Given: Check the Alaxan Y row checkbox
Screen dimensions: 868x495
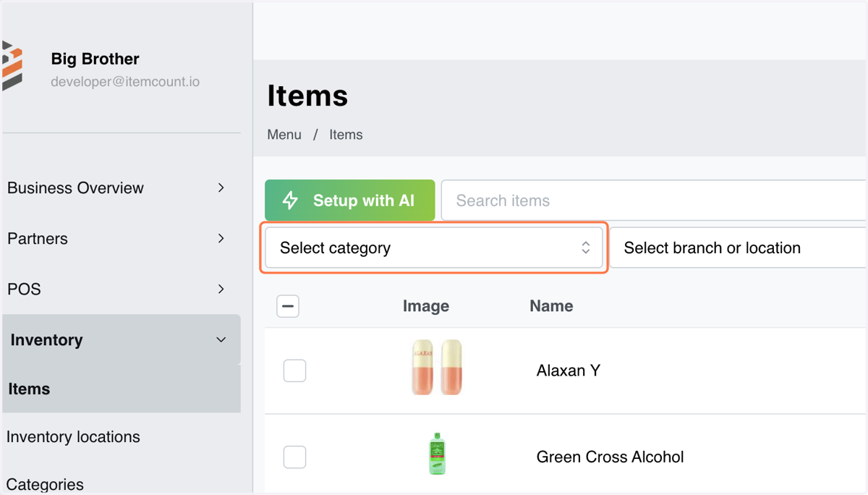Looking at the screenshot, I should [x=294, y=371].
